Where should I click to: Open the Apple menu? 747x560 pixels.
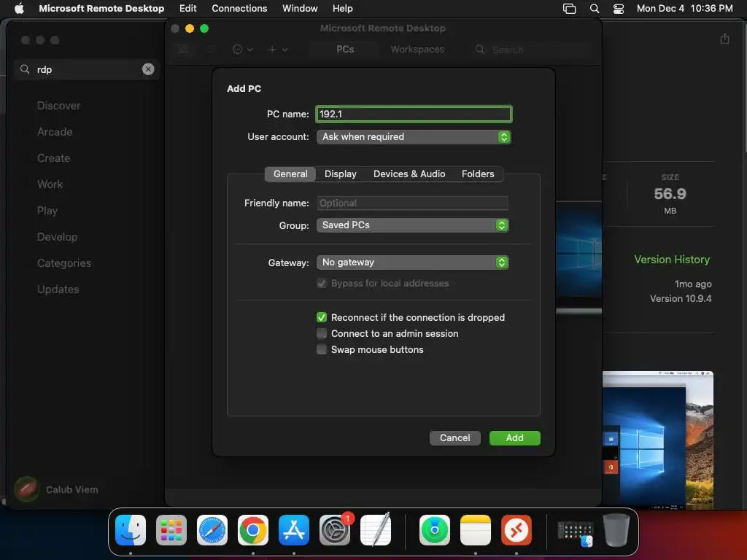tap(19, 8)
